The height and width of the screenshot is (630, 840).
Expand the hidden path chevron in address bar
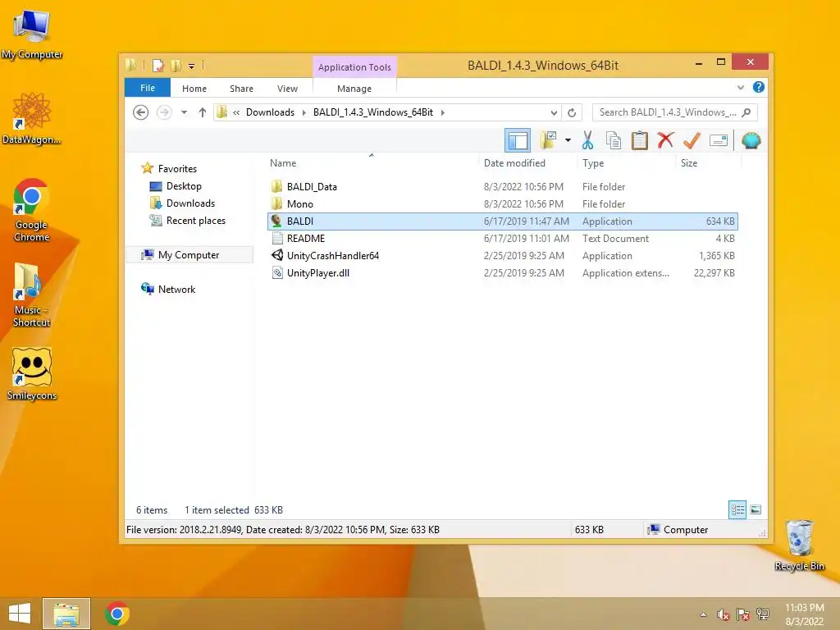tap(236, 112)
